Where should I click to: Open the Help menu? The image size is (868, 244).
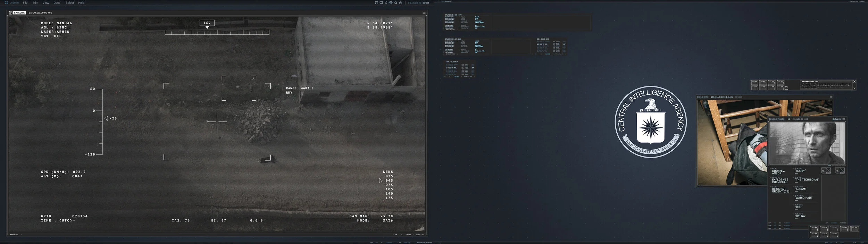[x=81, y=3]
